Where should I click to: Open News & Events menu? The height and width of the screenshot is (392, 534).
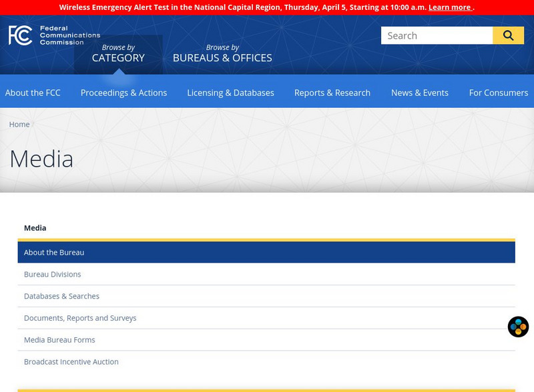click(x=420, y=93)
